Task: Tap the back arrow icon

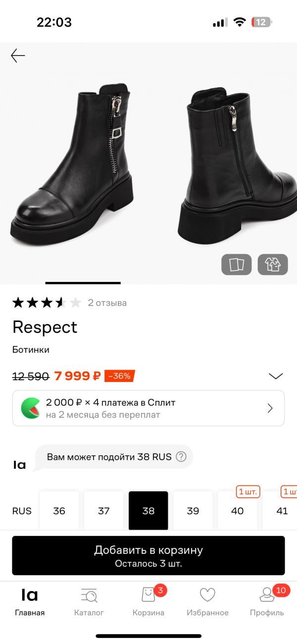Action: [18, 55]
